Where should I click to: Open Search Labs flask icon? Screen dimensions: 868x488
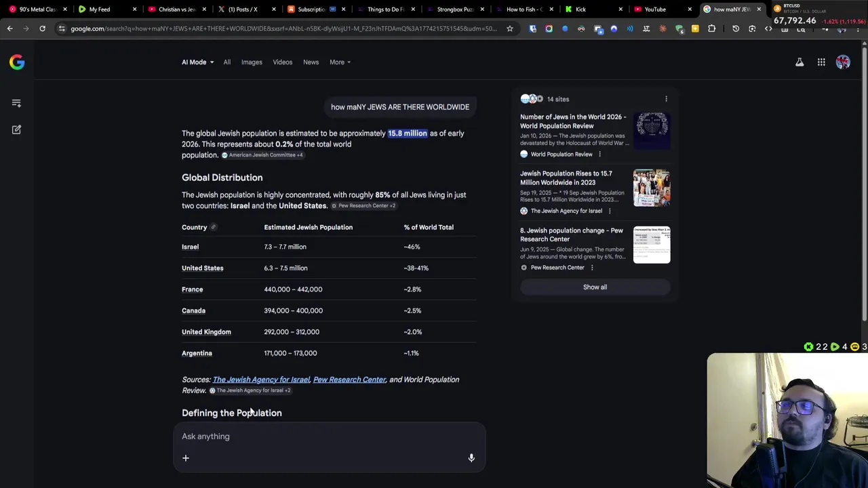click(x=800, y=62)
